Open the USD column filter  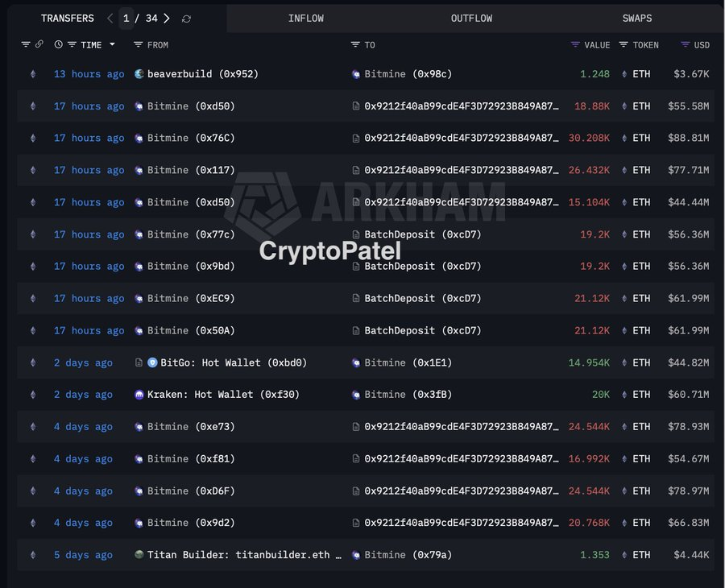[685, 44]
